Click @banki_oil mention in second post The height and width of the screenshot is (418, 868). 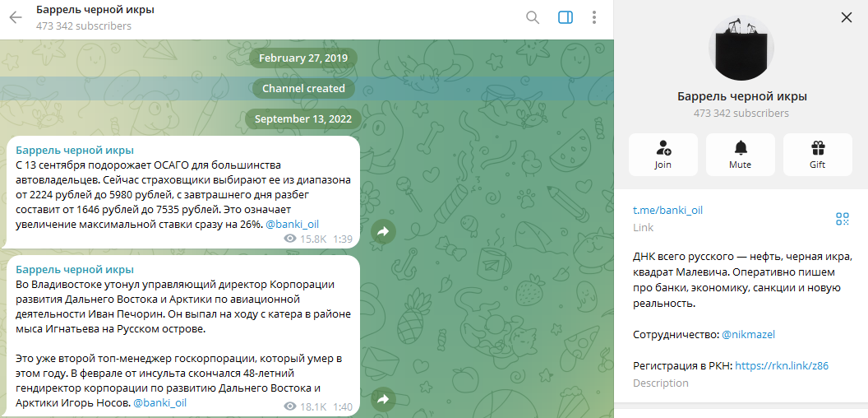(x=160, y=403)
